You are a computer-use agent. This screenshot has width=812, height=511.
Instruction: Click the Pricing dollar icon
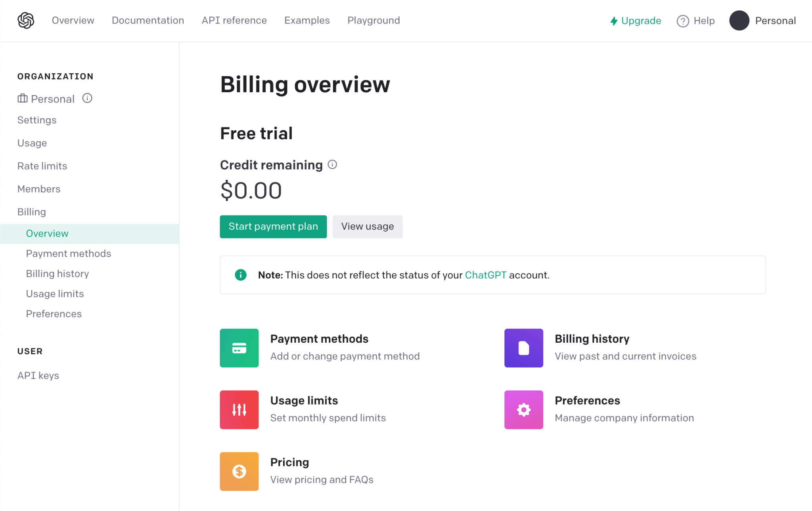pyautogui.click(x=239, y=471)
